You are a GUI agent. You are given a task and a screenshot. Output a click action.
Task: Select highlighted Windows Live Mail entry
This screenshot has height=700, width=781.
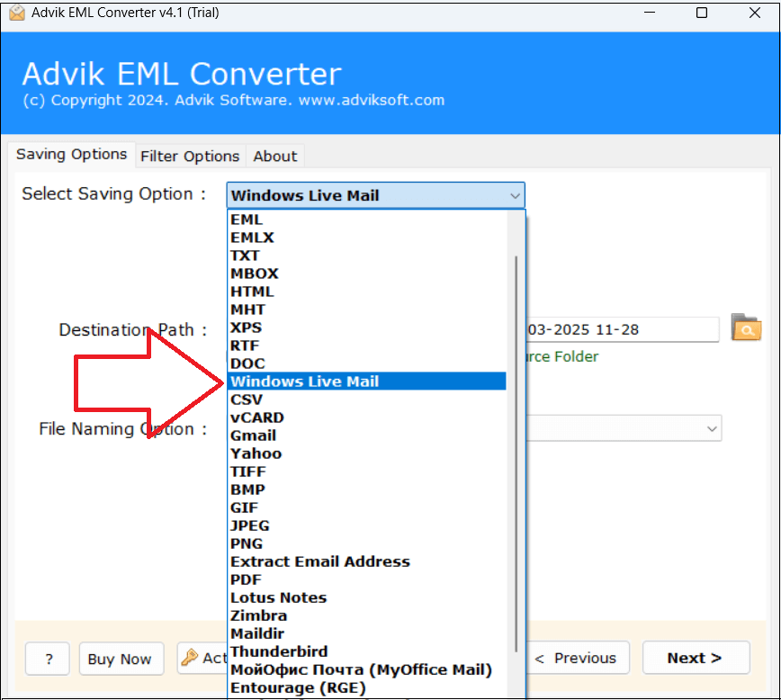click(x=366, y=381)
